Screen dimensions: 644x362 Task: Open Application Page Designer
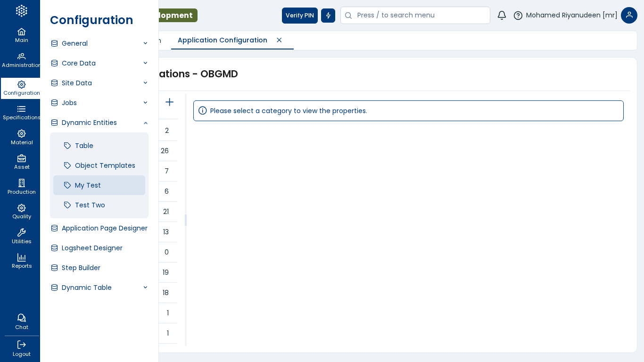(x=104, y=228)
